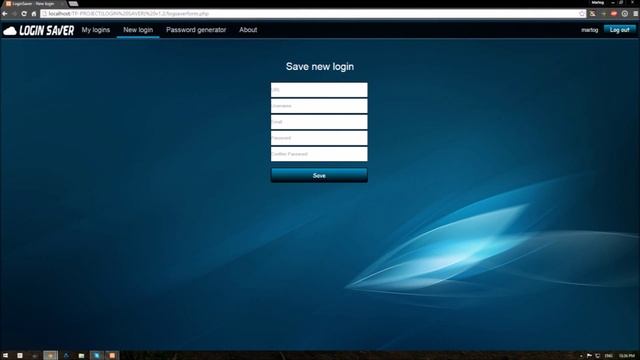The image size is (640, 360).
Task: Open the Windows Start menu
Action: coord(5,356)
